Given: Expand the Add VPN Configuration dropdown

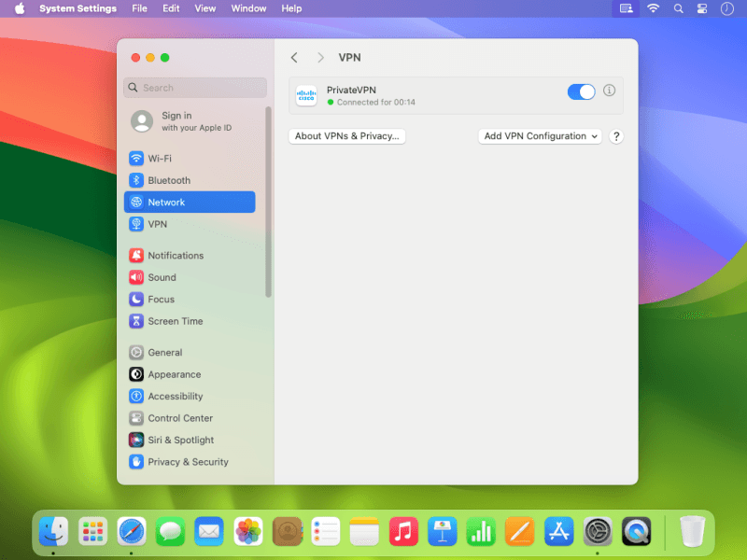Looking at the screenshot, I should coord(540,136).
